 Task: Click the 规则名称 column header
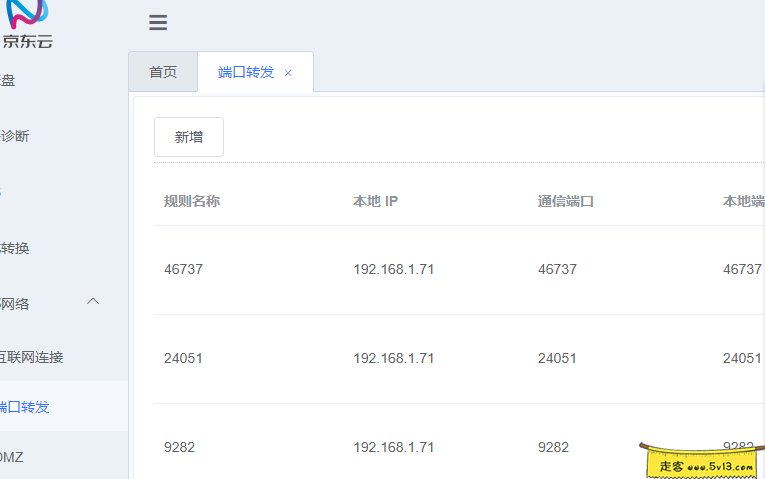pos(192,201)
